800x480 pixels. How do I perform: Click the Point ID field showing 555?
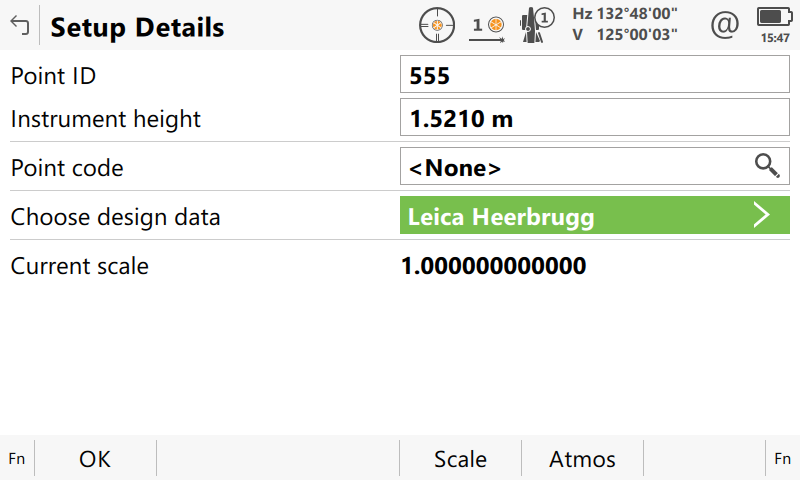(594, 75)
